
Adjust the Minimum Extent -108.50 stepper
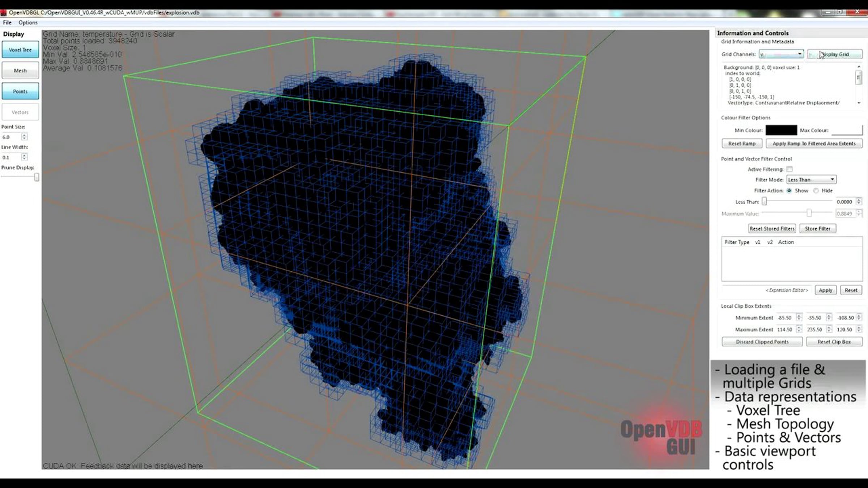click(859, 318)
